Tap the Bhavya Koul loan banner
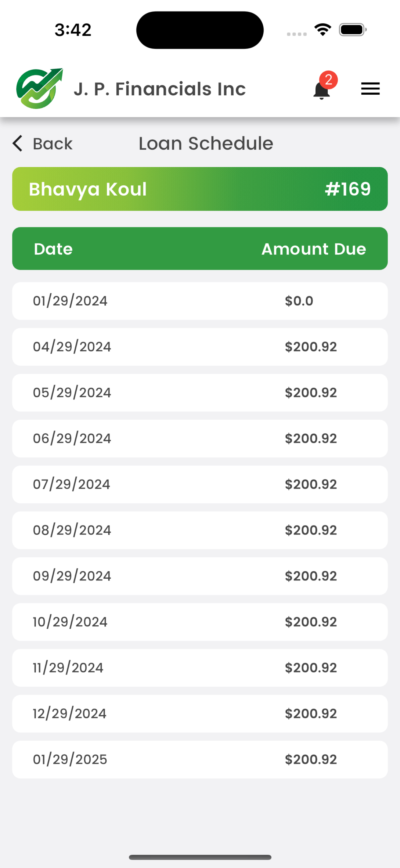400x868 pixels. point(200,189)
